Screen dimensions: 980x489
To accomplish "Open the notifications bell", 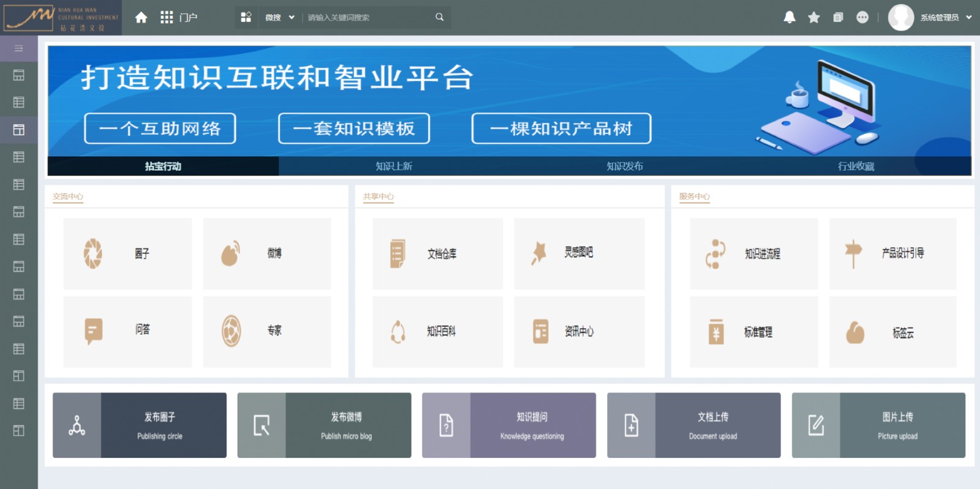I will (790, 17).
